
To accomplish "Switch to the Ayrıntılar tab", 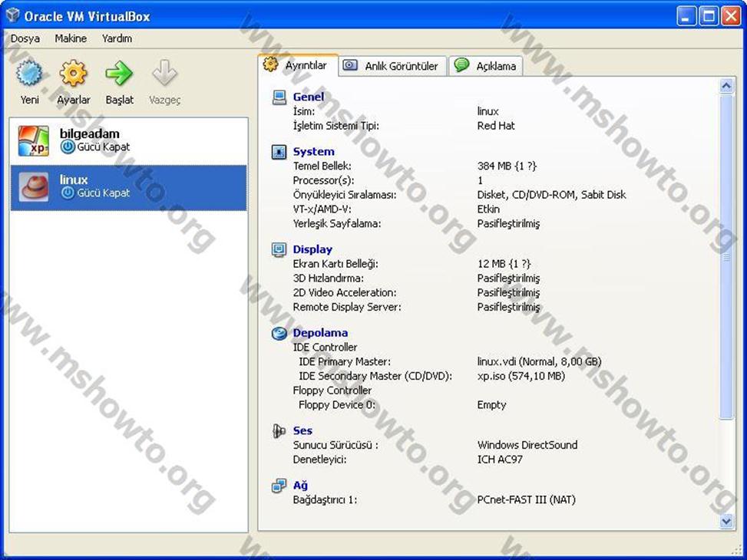I will click(298, 65).
